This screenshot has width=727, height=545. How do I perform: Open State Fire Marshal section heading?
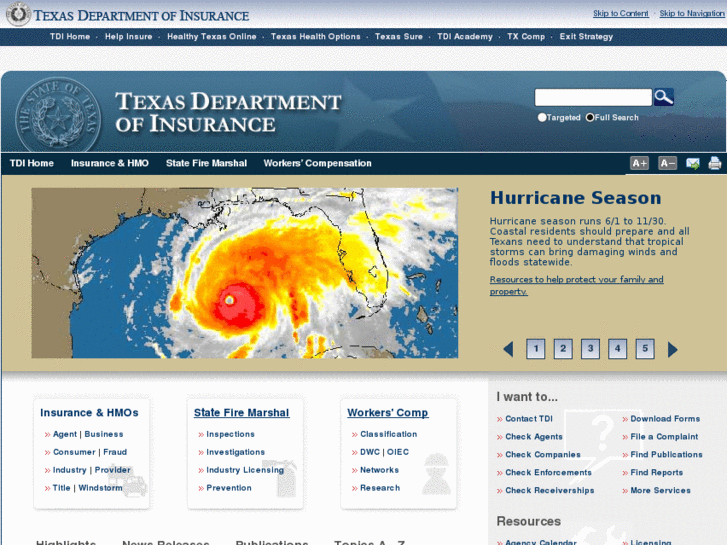click(242, 412)
